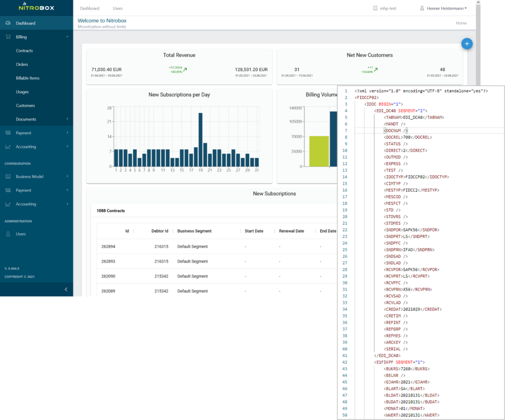Screen dimensions: 505x420
Task: Click the Configuration Payment card icon
Action: pyautogui.click(x=8, y=190)
